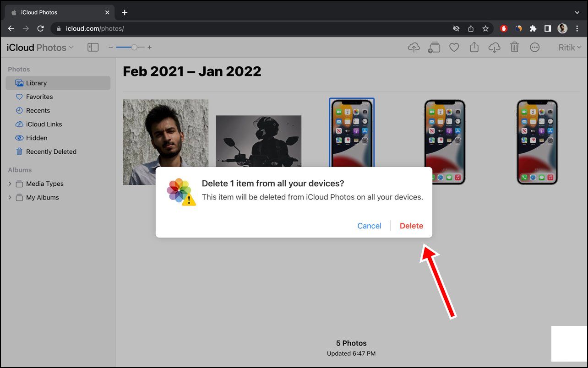Click the red shield extension icon
The image size is (588, 368).
[x=504, y=28]
